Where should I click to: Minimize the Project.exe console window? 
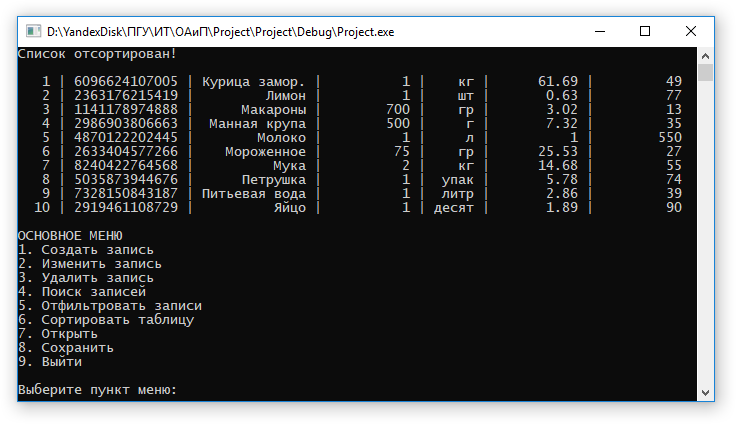click(600, 31)
